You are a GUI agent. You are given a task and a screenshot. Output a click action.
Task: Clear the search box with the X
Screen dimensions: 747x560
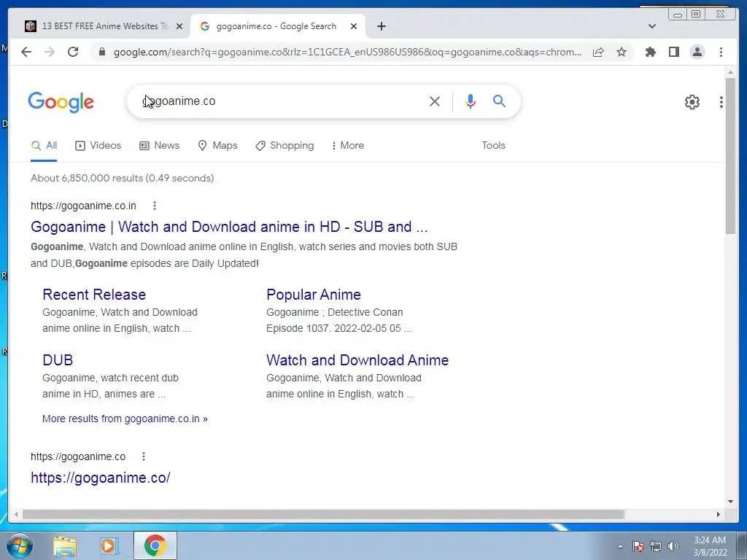[x=435, y=101]
